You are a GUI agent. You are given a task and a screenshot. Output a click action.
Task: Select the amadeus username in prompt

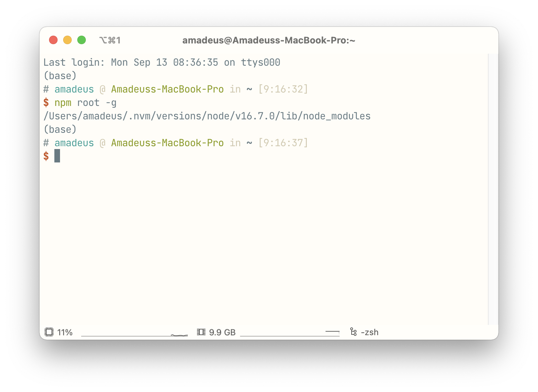[x=74, y=143]
